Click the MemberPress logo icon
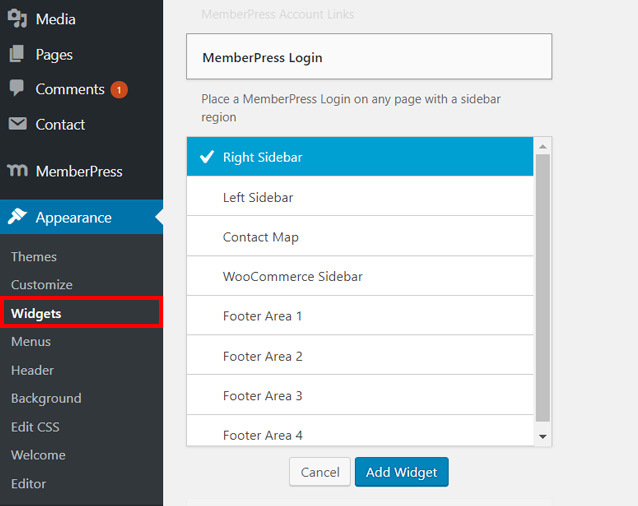Viewport: 638px width, 506px height. (x=17, y=171)
